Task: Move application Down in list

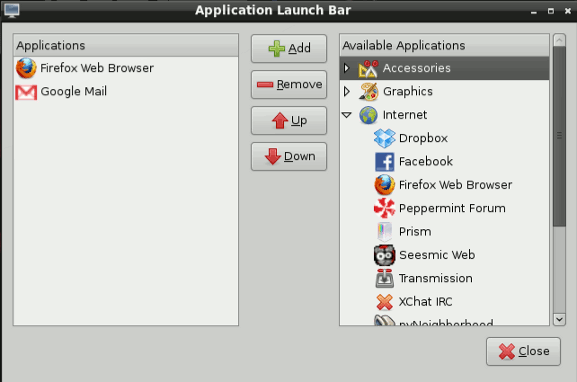Action: (x=289, y=156)
